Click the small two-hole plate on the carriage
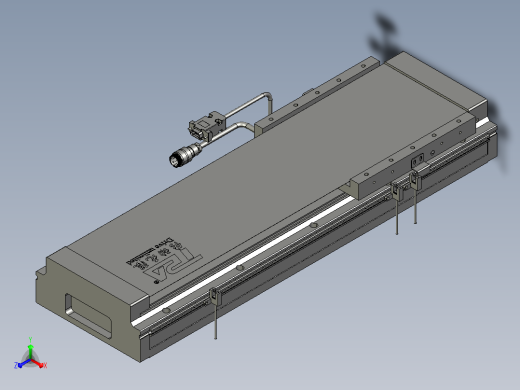520x390 pixels. (418, 161)
